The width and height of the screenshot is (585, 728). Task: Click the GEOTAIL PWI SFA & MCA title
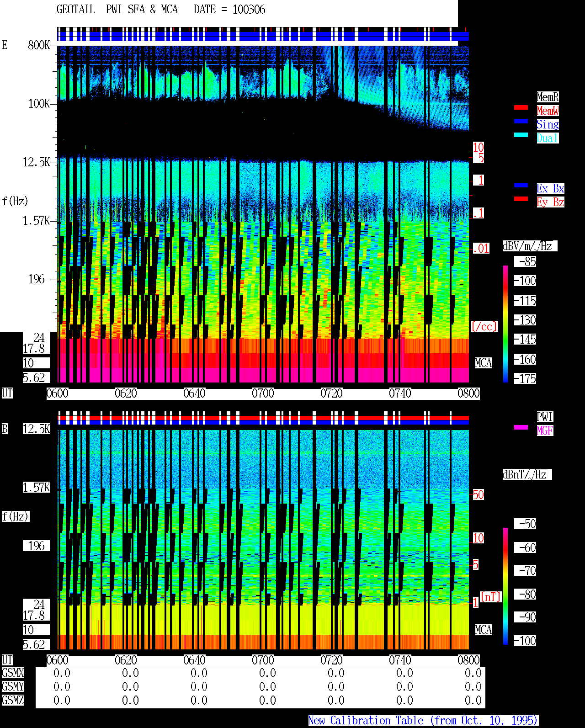click(117, 10)
